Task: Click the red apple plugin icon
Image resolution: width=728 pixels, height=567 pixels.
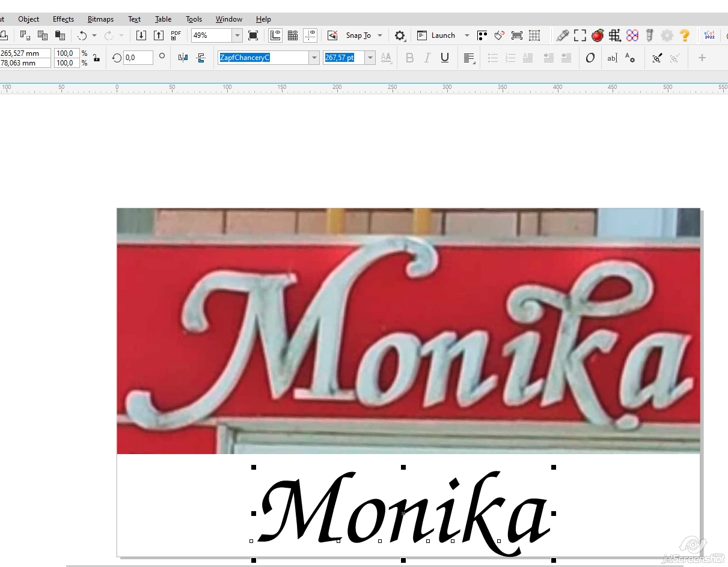Action: tap(597, 35)
